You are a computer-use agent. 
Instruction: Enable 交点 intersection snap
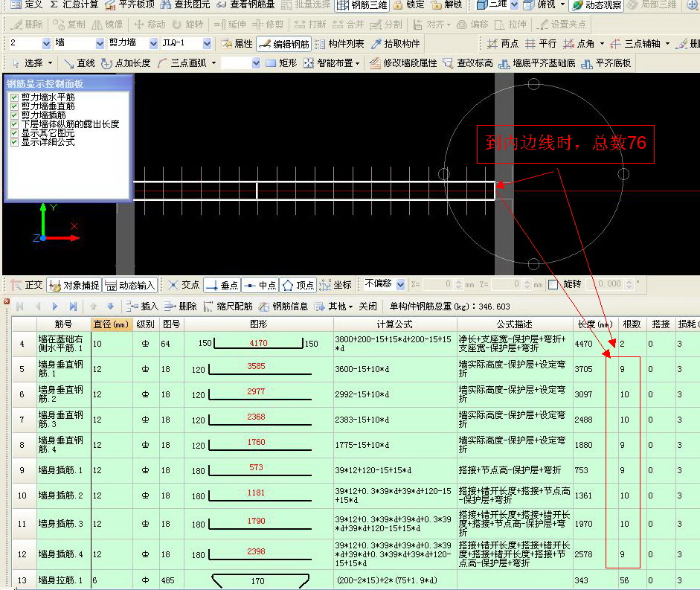184,284
